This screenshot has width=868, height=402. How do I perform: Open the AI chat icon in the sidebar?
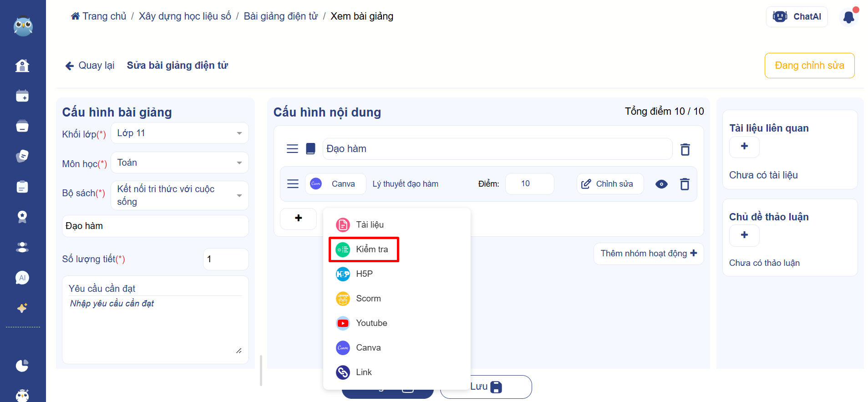(x=22, y=278)
